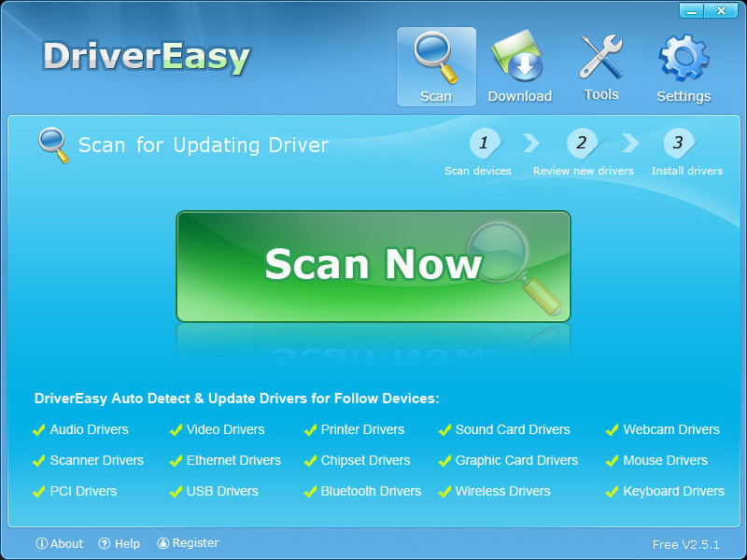Click the Wireless Drivers text
The height and width of the screenshot is (560, 747).
pyautogui.click(x=502, y=492)
